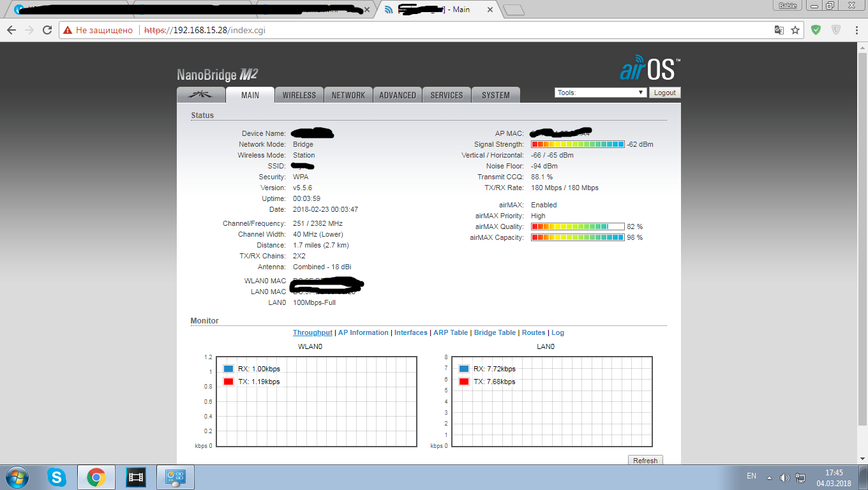Log out with the Logout button

pos(664,93)
